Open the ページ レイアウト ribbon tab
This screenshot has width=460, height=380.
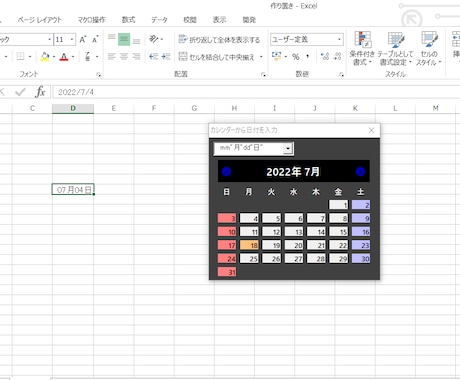click(x=40, y=20)
